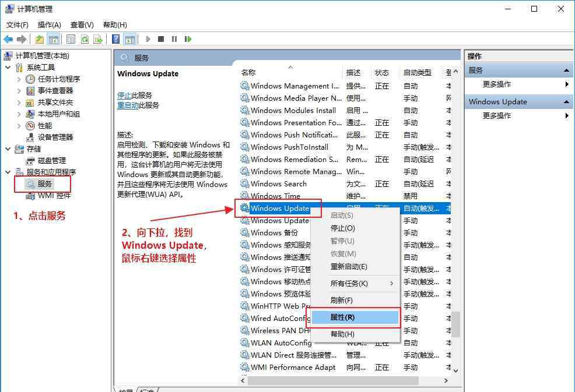The width and height of the screenshot is (575, 392).
Task: Click the horizontal scrollbar right arrow
Action: [446, 381]
